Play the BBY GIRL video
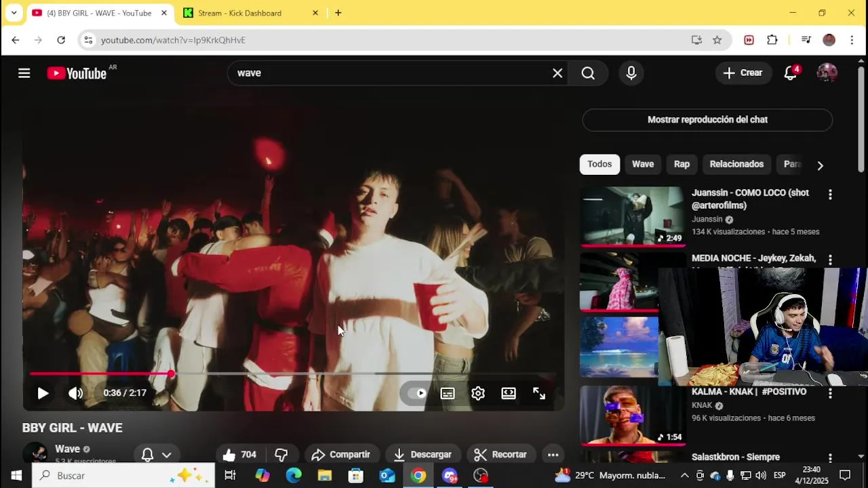This screenshot has width=868, height=488. click(x=43, y=393)
